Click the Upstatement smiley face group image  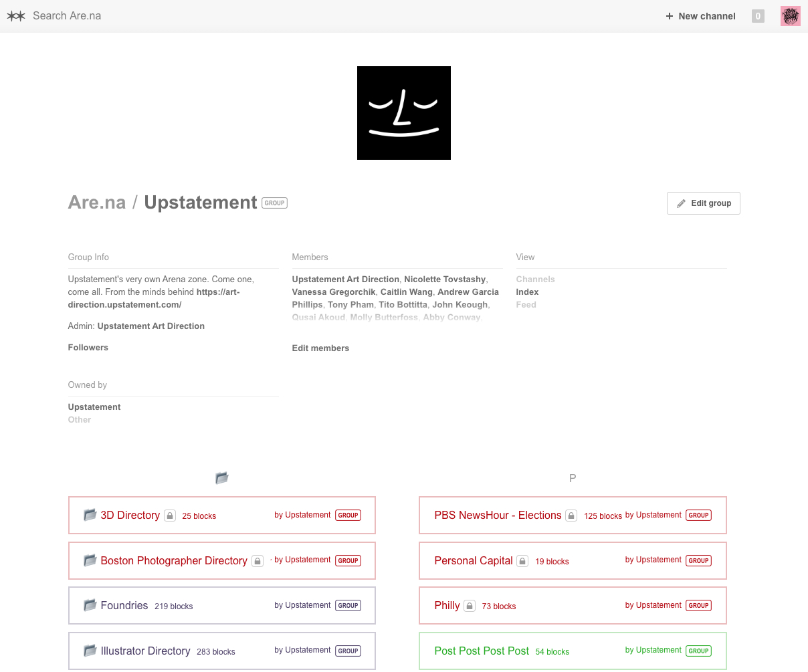click(404, 113)
